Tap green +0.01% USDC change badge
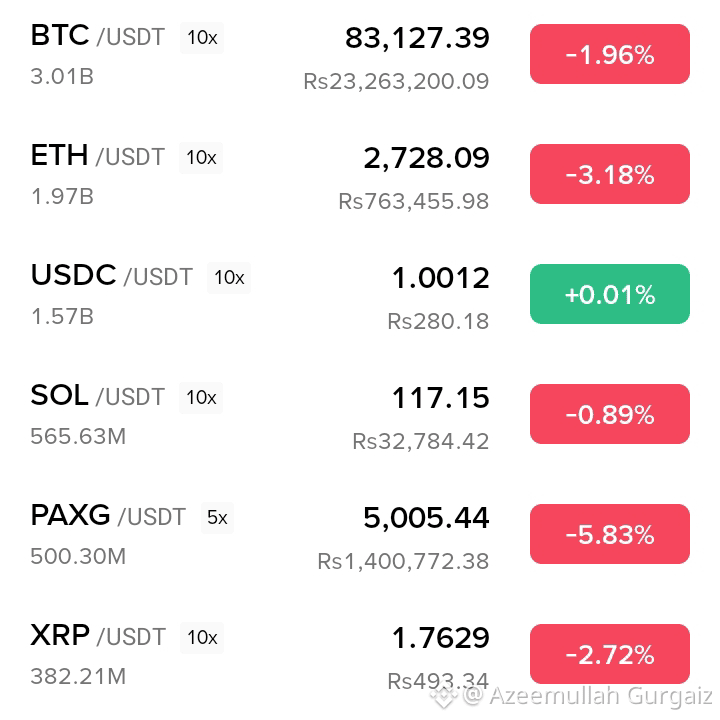The image size is (720, 720). click(610, 294)
